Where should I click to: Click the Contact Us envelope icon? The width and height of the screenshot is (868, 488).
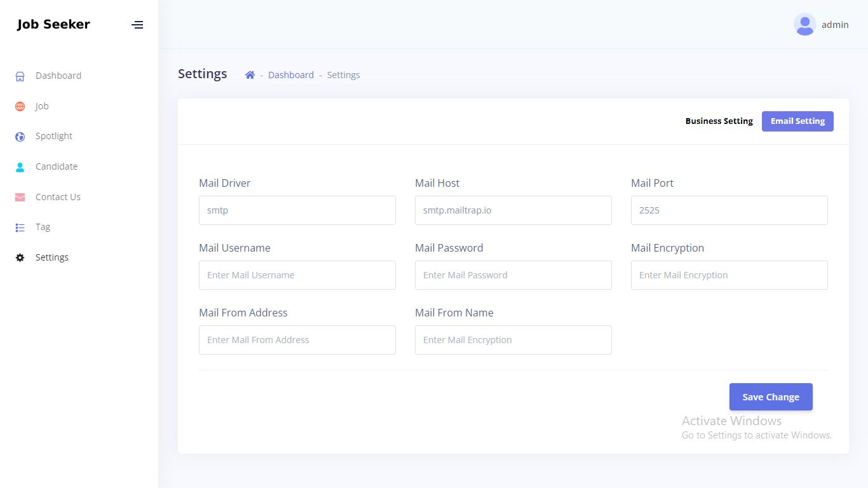[x=20, y=198]
